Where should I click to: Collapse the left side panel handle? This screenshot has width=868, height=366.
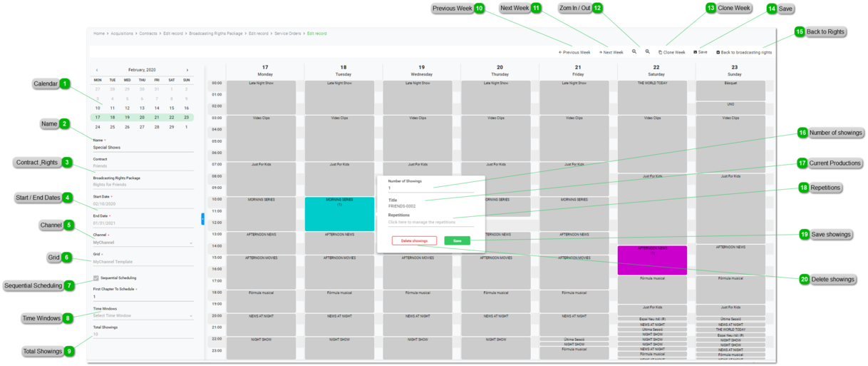tap(202, 218)
